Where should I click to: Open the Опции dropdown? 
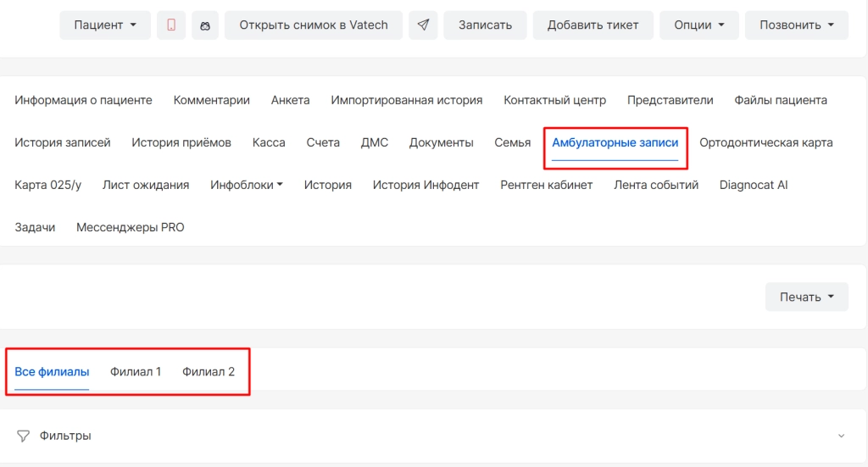click(699, 25)
